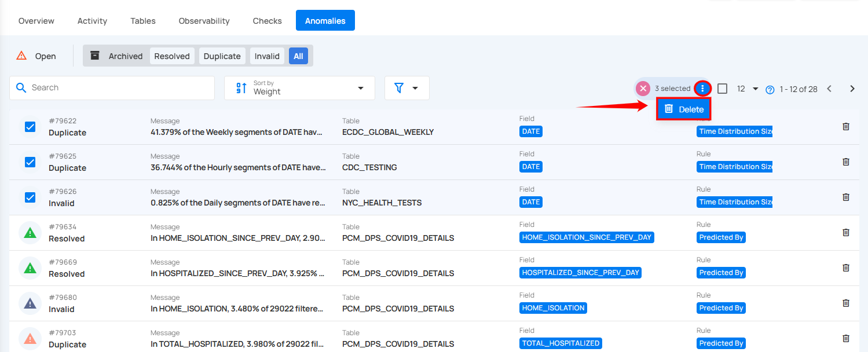The width and height of the screenshot is (868, 352).
Task: Click the CDC_TESTING table name
Action: [369, 167]
